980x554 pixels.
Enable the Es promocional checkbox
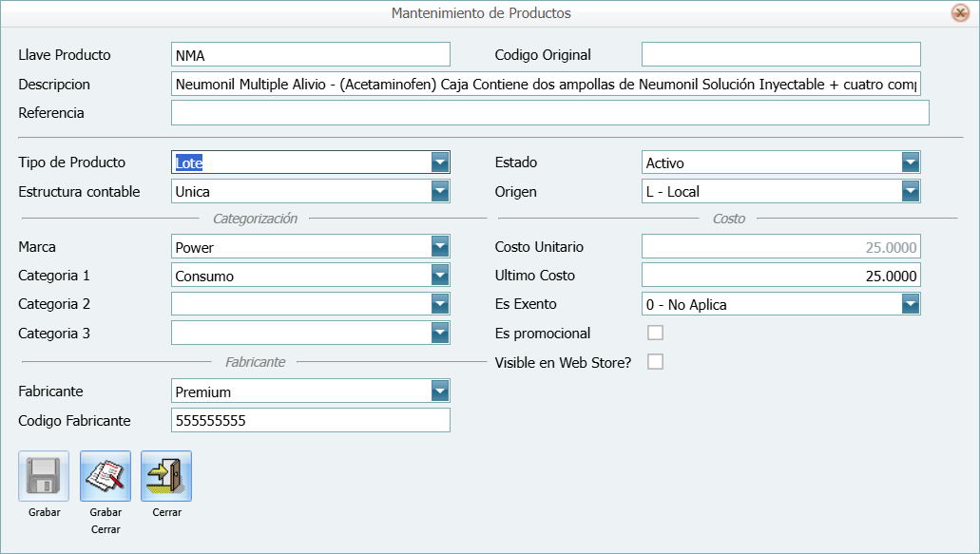point(655,333)
